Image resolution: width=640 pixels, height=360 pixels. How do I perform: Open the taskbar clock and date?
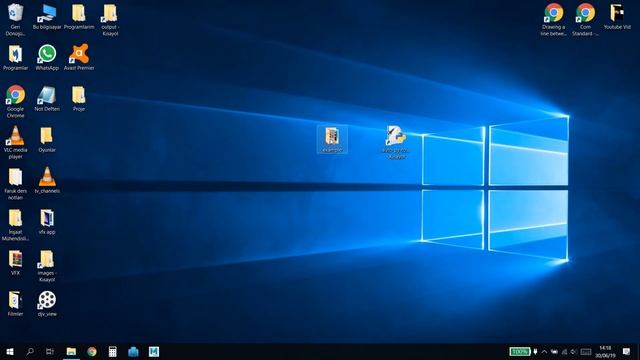coord(605,351)
